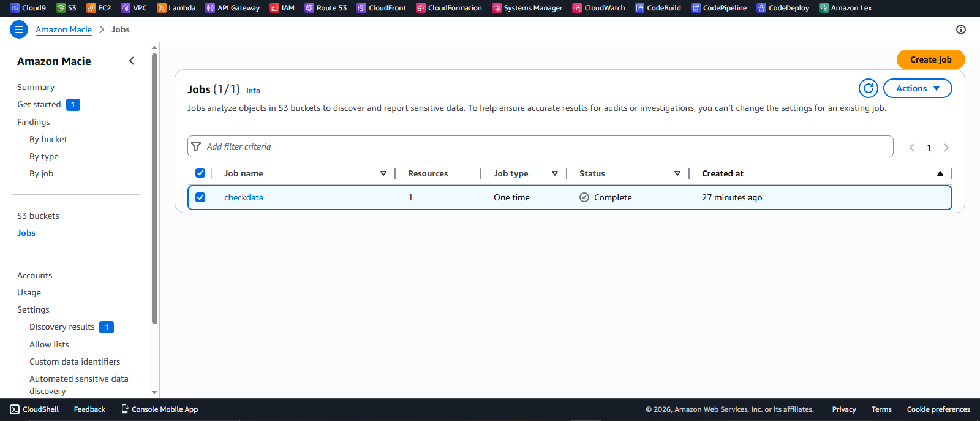Open Automated sensitive data discovery
This screenshot has height=421, width=980.
79,385
